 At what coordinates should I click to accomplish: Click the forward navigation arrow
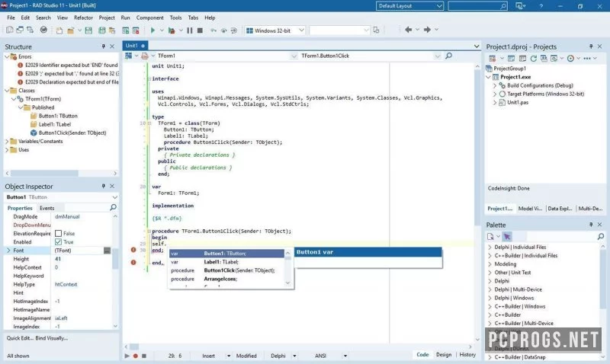tap(427, 30)
